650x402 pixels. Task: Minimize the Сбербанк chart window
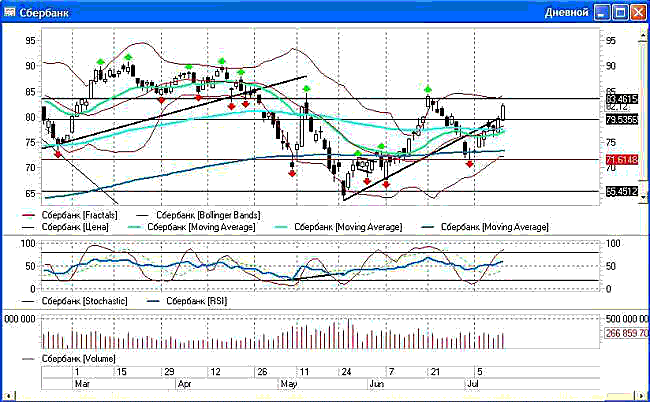pyautogui.click(x=602, y=12)
